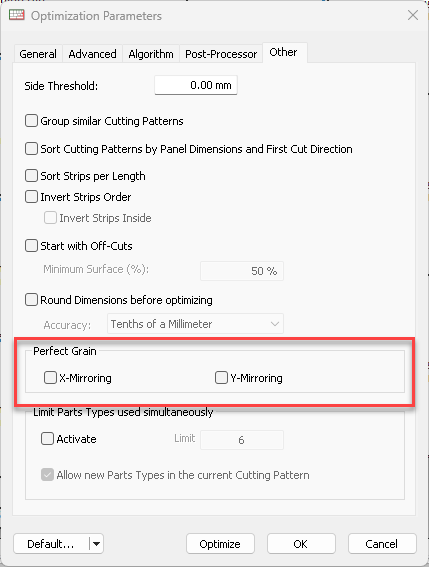Click the Side Threshold input field

(x=196, y=85)
